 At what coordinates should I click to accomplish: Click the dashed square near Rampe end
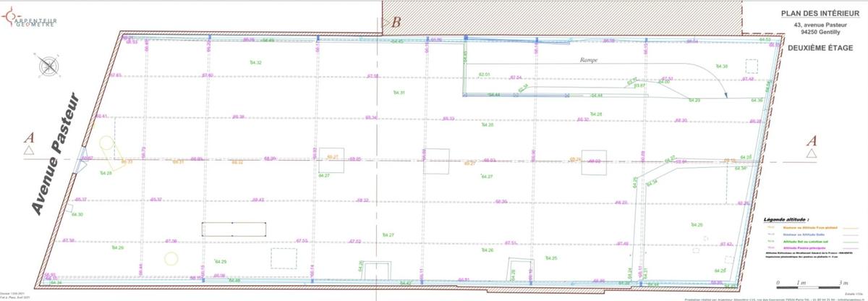click(752, 67)
